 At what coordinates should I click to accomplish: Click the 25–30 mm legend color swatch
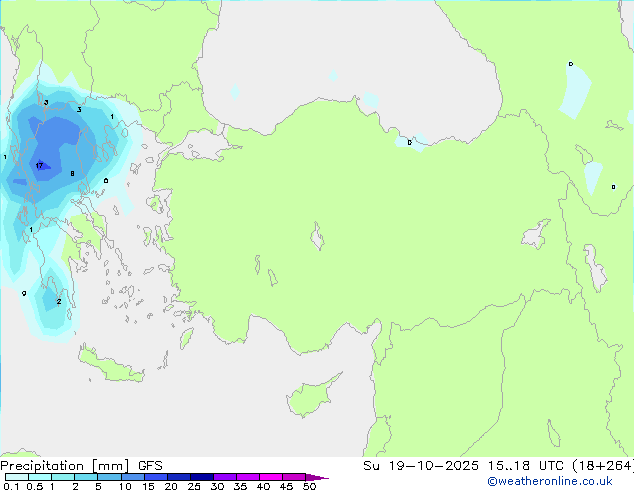[x=201, y=477]
